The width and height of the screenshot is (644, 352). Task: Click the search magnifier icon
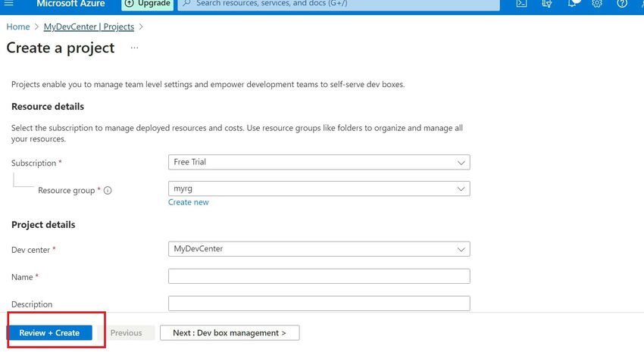point(186,3)
